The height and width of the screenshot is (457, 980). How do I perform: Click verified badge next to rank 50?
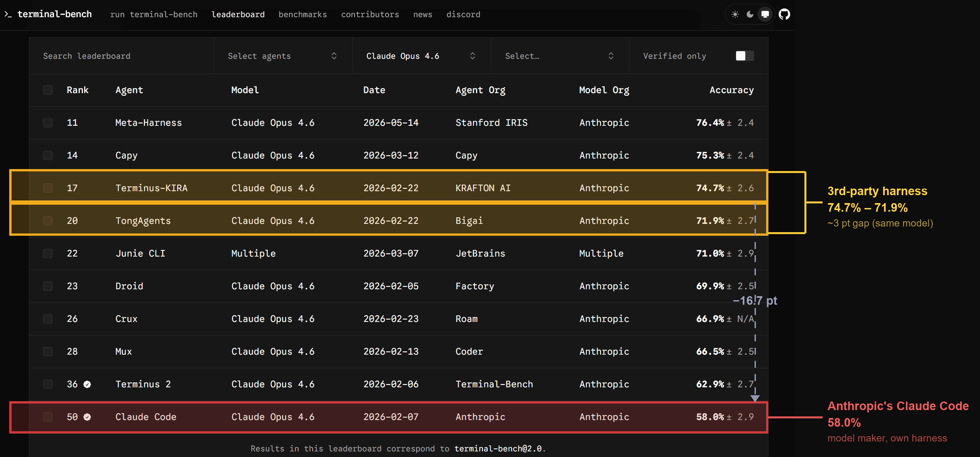(x=87, y=417)
